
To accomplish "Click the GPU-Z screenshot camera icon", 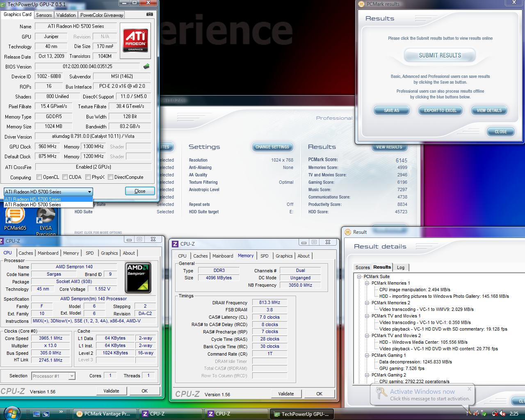I will pyautogui.click(x=150, y=14).
